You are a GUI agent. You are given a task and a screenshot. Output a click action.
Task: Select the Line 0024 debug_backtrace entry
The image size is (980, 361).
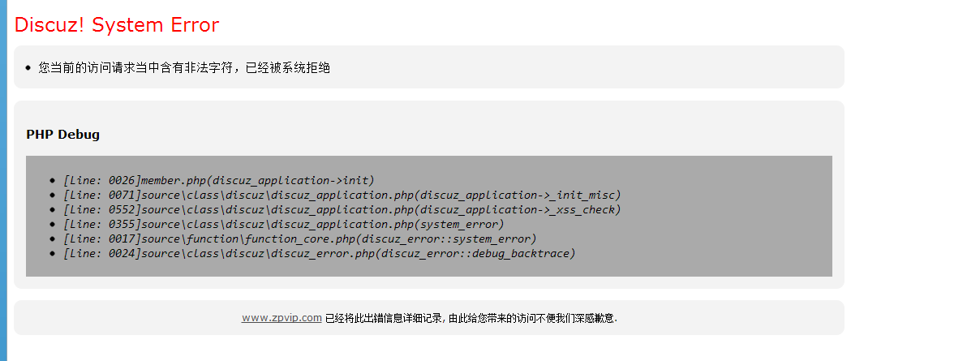(319, 253)
